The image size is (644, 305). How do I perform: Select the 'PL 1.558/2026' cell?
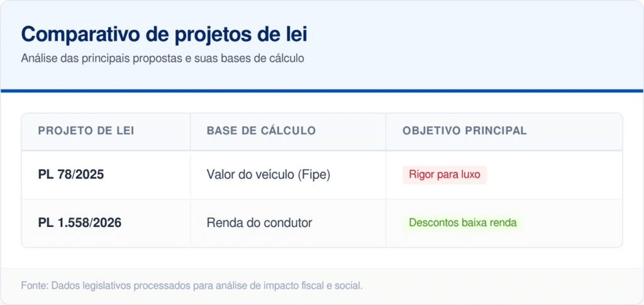click(80, 223)
